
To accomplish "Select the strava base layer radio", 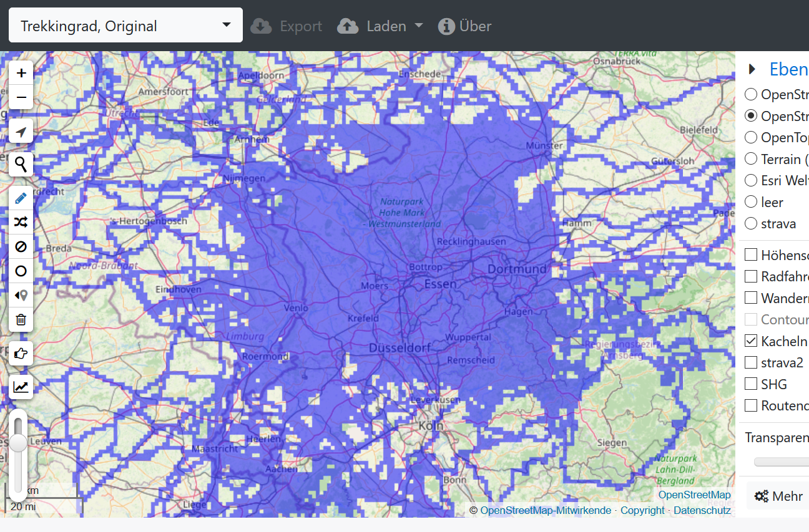I will point(751,223).
